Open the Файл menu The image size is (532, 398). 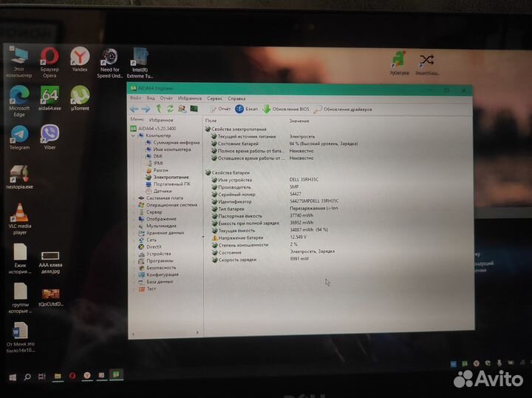click(x=135, y=98)
